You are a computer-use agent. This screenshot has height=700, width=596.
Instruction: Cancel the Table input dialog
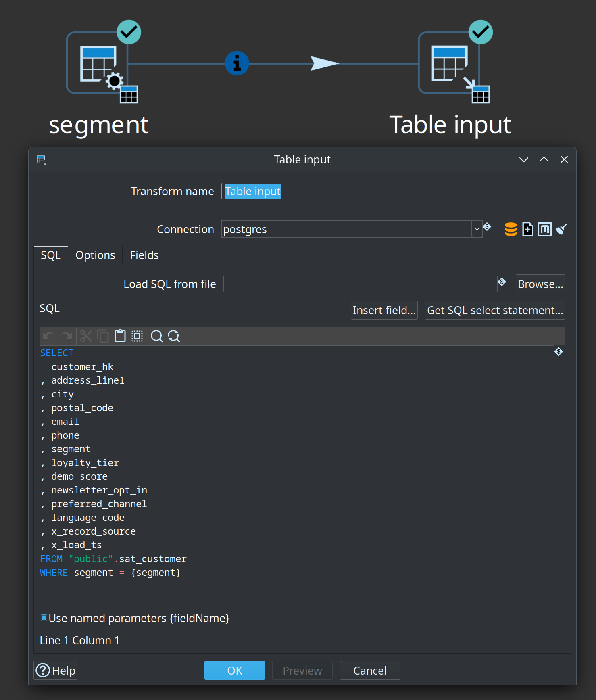[370, 671]
